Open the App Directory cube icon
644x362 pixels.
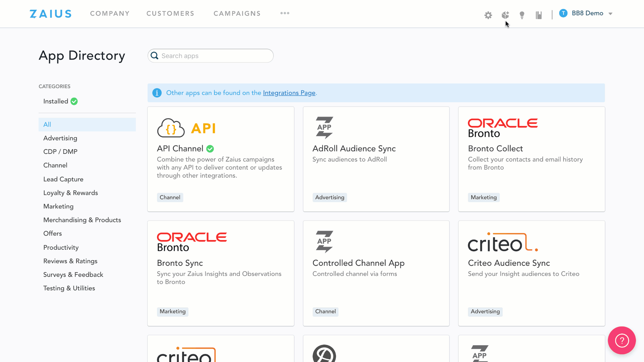[505, 15]
